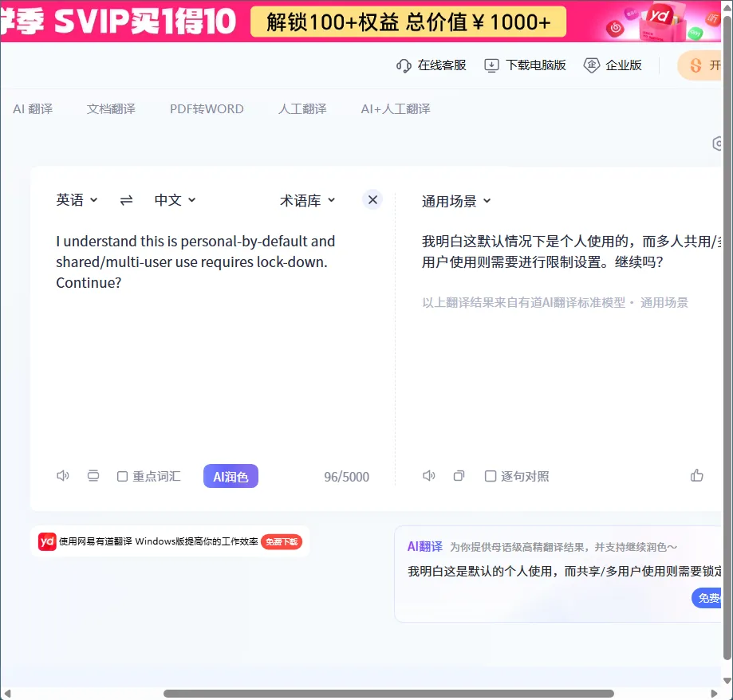Clear source text with the X button
Viewport: 733px width, 700px height.
[x=372, y=200]
